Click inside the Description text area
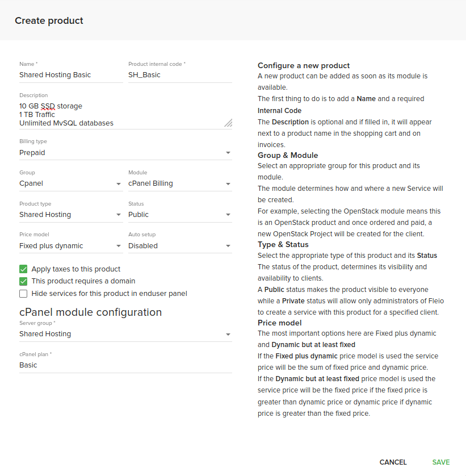 tap(119, 114)
